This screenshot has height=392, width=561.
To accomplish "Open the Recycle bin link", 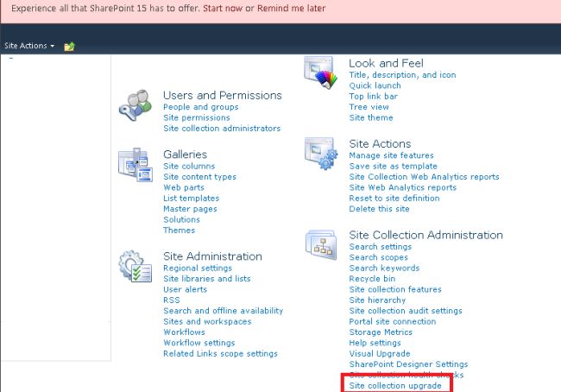I will point(372,279).
